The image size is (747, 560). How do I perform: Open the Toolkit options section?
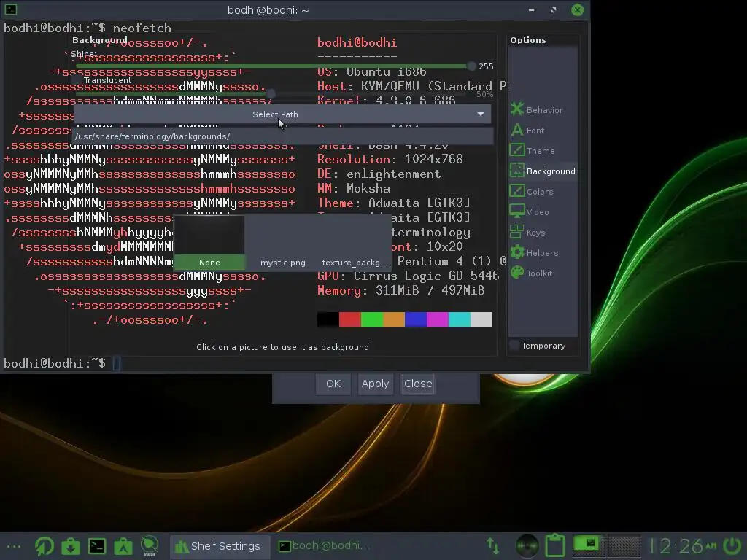click(537, 273)
